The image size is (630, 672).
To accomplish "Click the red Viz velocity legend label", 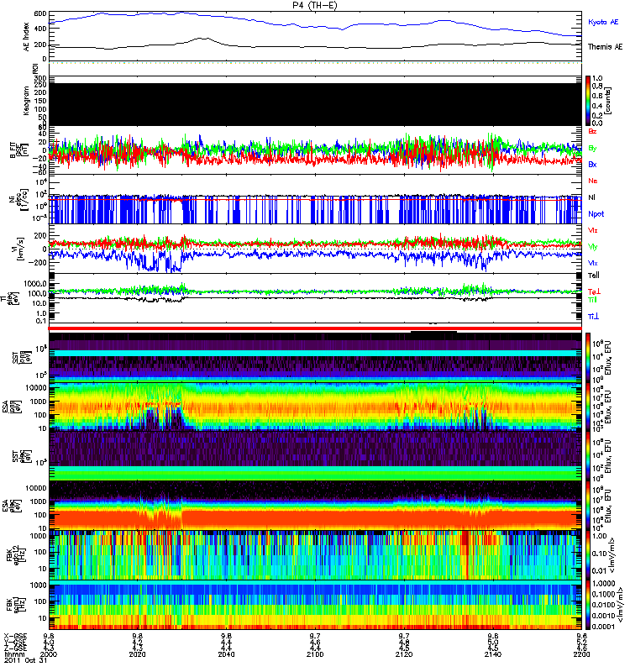I will pyautogui.click(x=592, y=230).
